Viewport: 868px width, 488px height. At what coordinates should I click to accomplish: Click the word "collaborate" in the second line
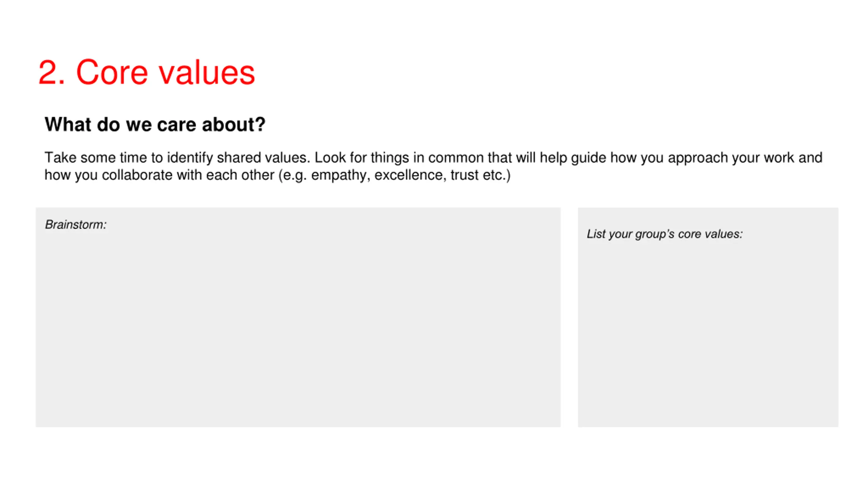(x=137, y=175)
